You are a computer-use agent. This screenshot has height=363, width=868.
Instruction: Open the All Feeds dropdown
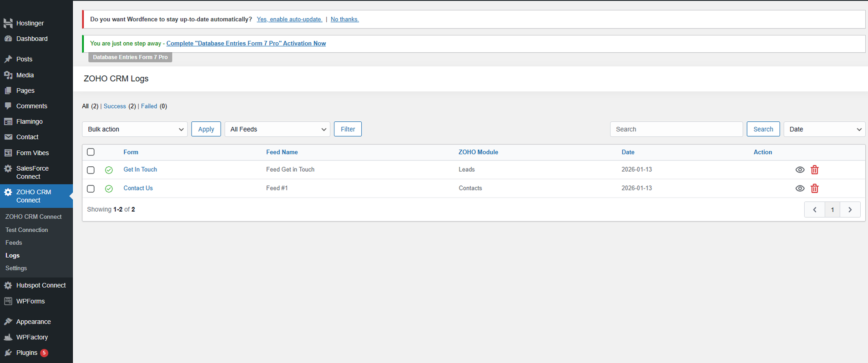(x=278, y=129)
